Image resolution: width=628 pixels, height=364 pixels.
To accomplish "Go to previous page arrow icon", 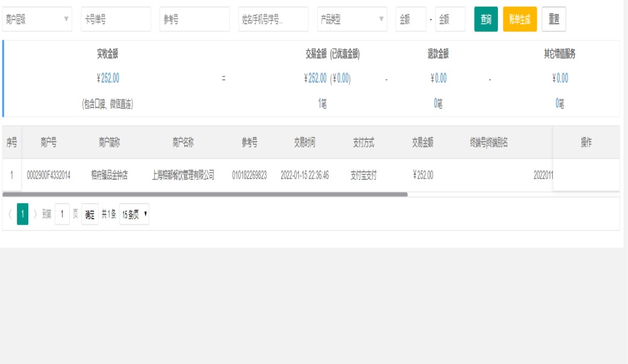I will [10, 214].
